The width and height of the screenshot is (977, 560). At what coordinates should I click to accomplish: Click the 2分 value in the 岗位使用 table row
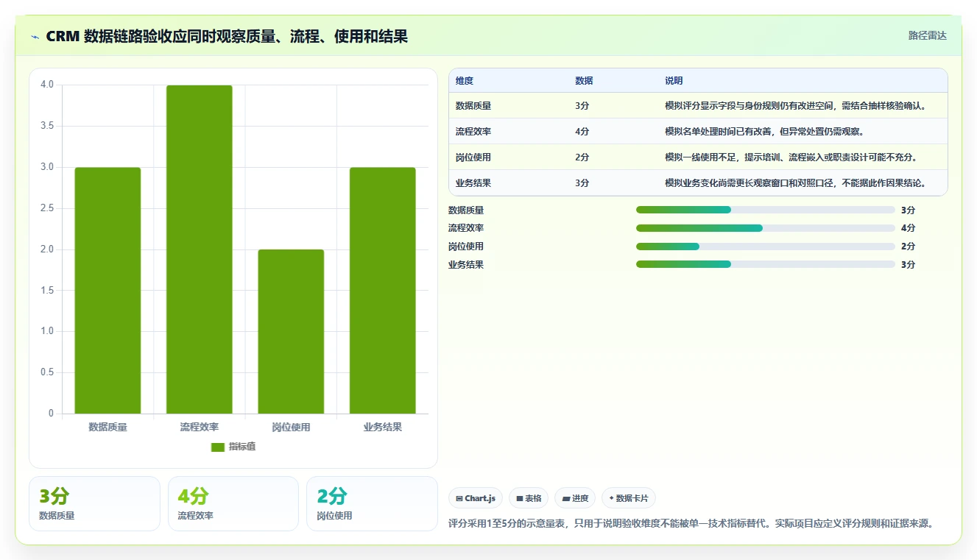582,157
